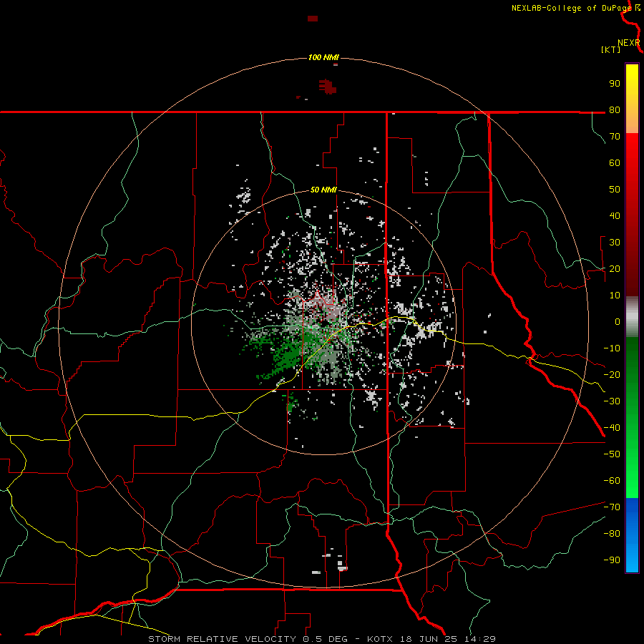Click the -10 value on the velocity scale
644x644 pixels.
click(x=612, y=348)
